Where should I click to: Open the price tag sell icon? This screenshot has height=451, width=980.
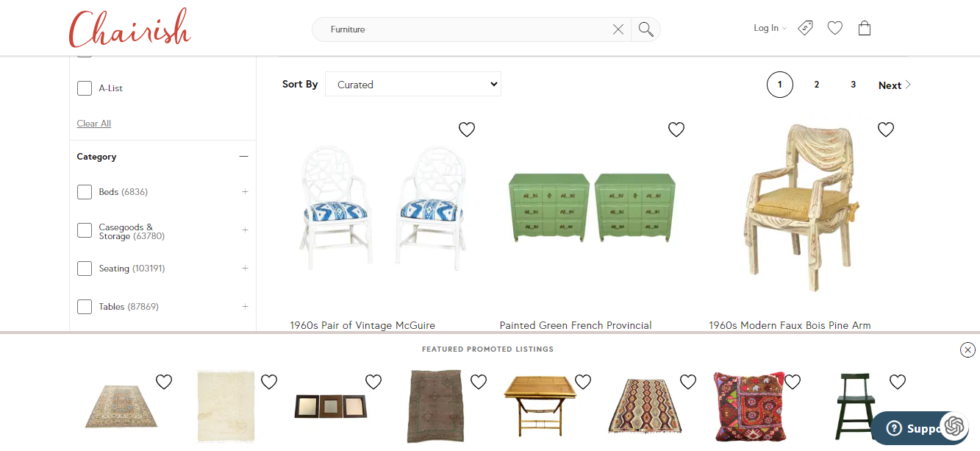click(806, 28)
